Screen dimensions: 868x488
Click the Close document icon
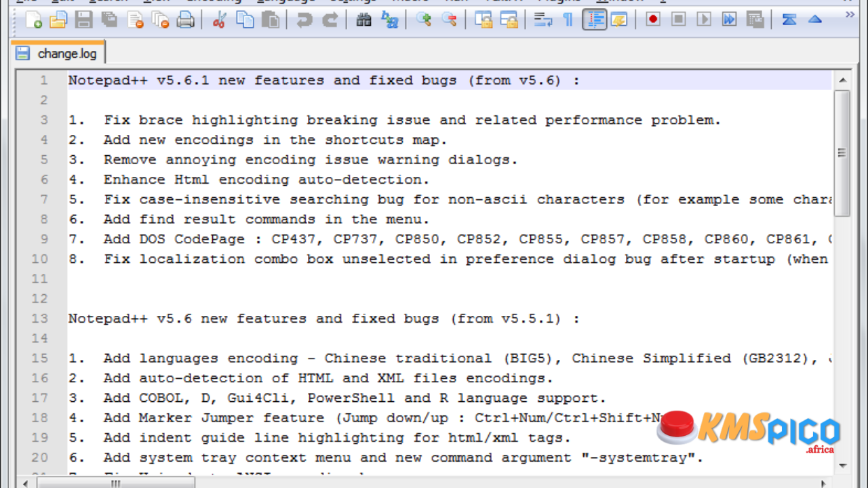[x=135, y=20]
